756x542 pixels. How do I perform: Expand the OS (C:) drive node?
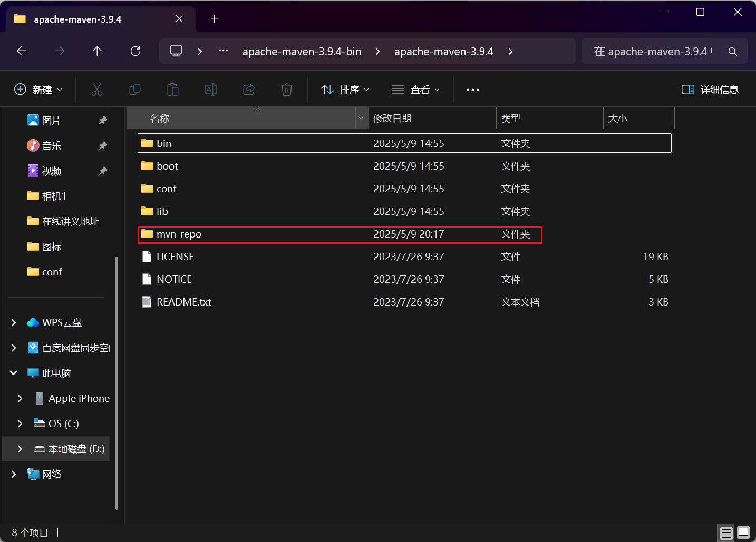(x=20, y=423)
